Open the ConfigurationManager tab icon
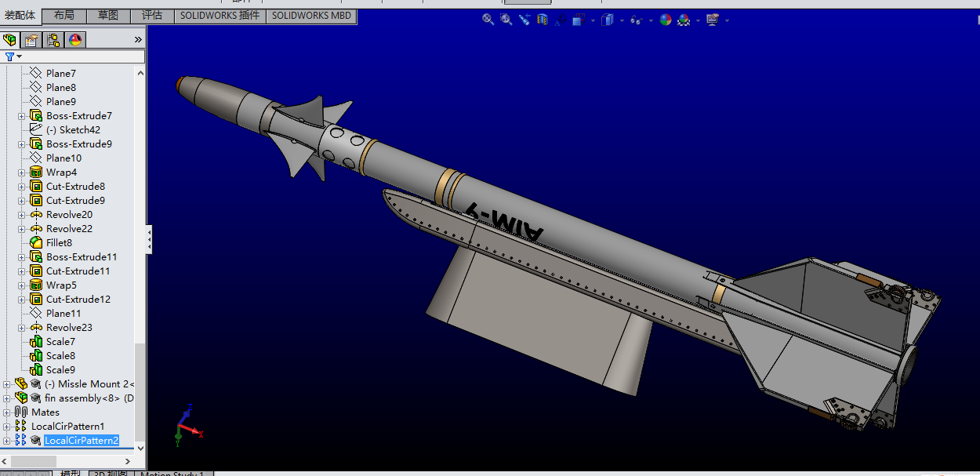980x476 pixels. (x=53, y=39)
